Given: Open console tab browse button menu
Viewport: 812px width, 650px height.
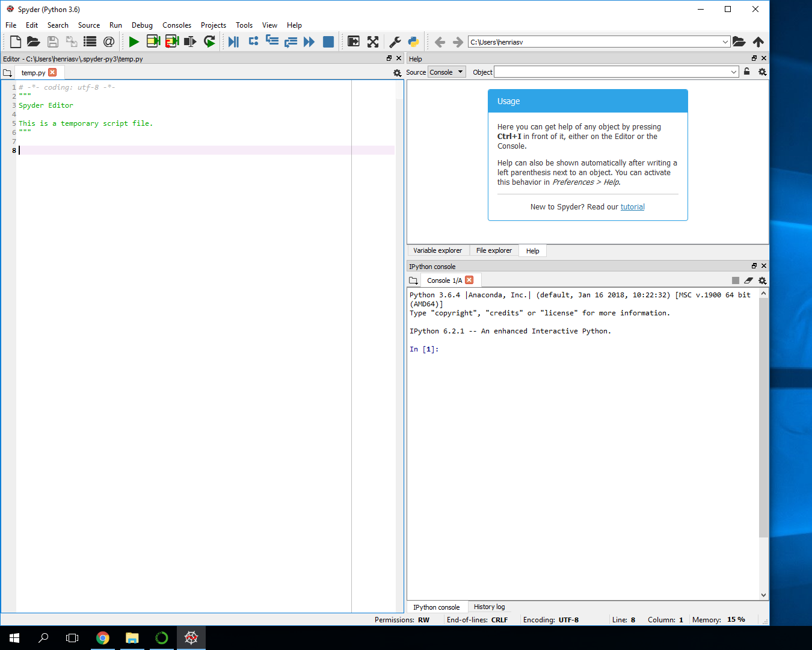Looking at the screenshot, I should 413,280.
